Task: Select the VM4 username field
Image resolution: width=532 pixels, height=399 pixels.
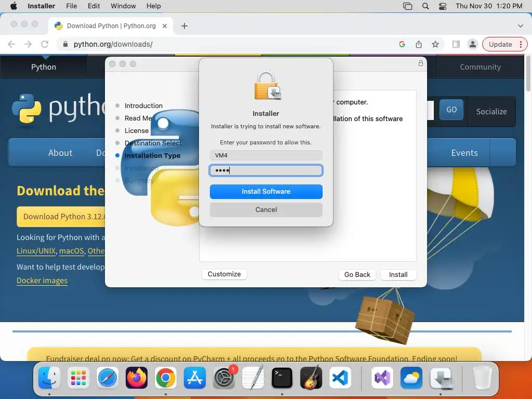Action: [266, 155]
